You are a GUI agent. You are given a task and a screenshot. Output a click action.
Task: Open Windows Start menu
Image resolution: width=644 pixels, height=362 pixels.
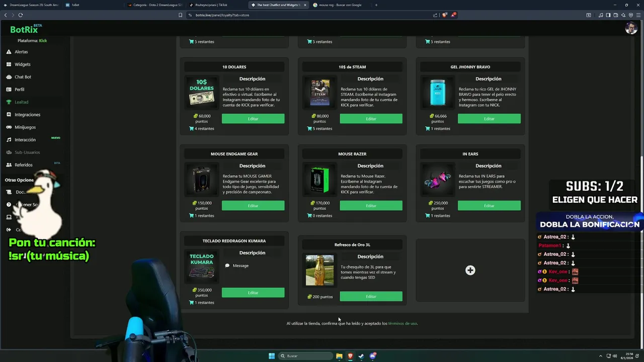pos(272,356)
